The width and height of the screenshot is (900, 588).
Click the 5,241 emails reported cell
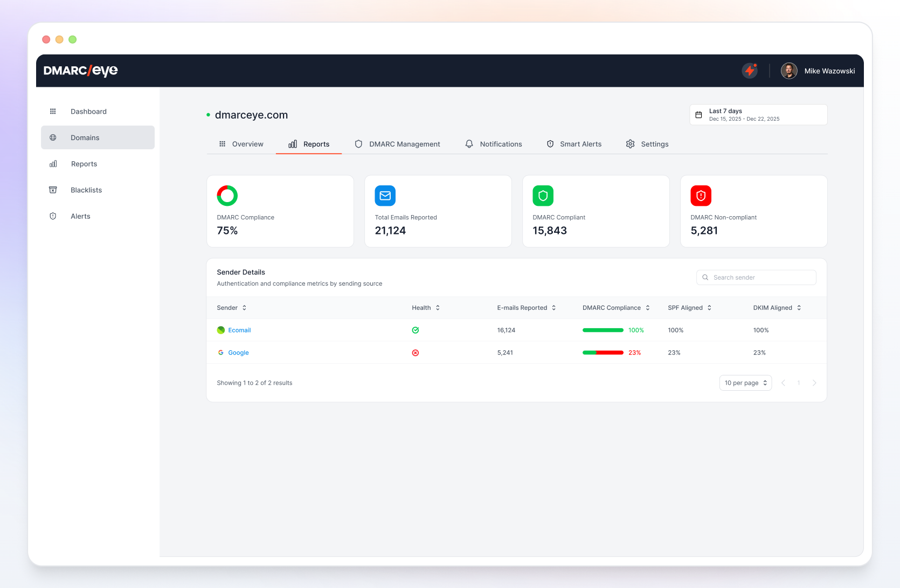click(x=505, y=353)
